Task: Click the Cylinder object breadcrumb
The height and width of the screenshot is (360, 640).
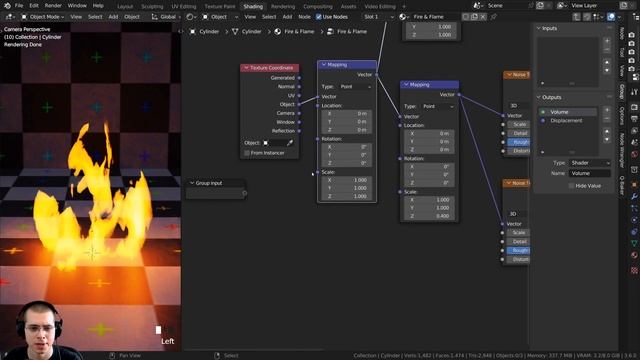Action: (x=204, y=31)
